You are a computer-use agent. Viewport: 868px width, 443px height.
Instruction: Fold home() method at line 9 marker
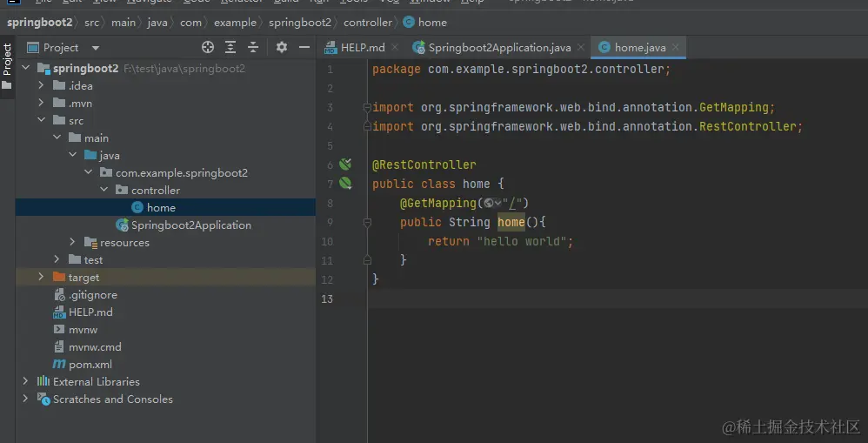click(366, 222)
